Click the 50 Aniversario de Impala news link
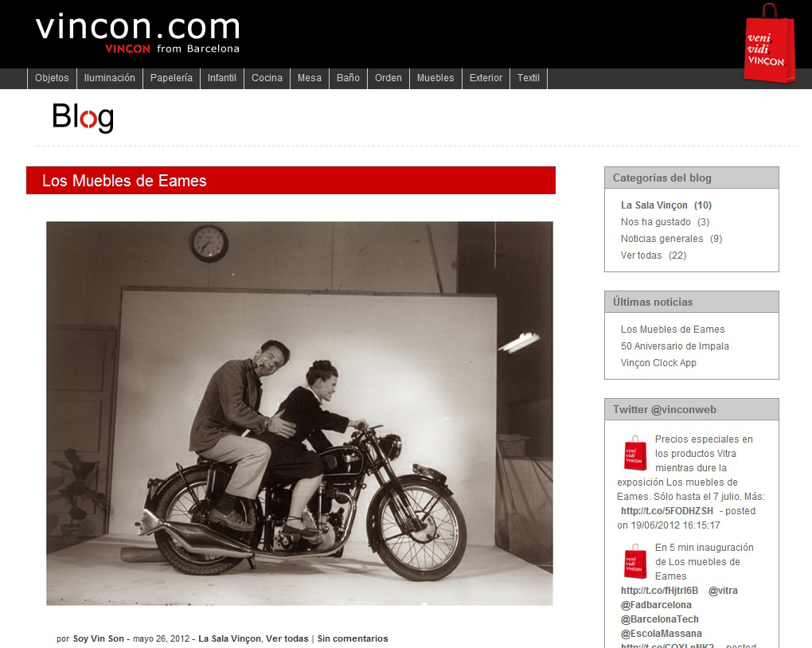Viewport: 812px width, 648px height. [x=675, y=346]
